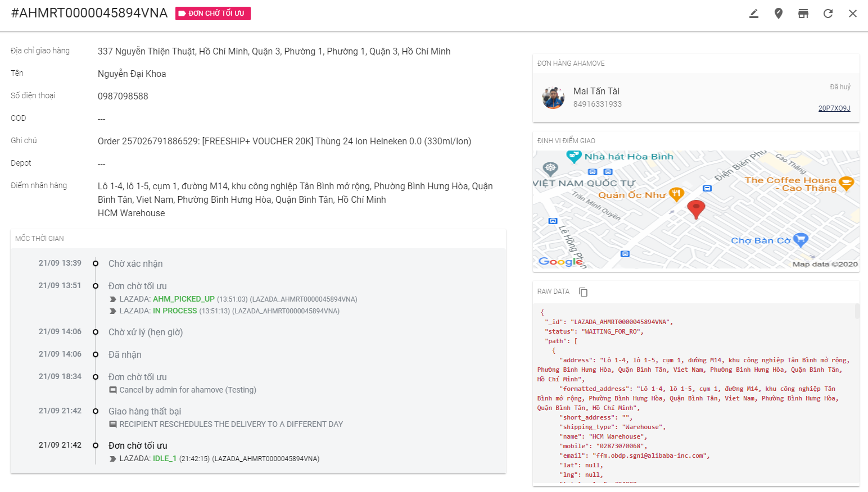Select order ID #AHMRT0000045894VNA heading

89,13
